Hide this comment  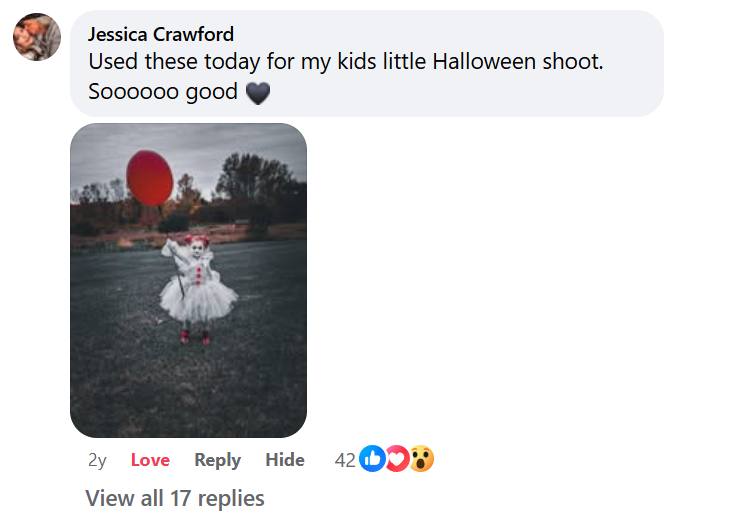coord(285,460)
